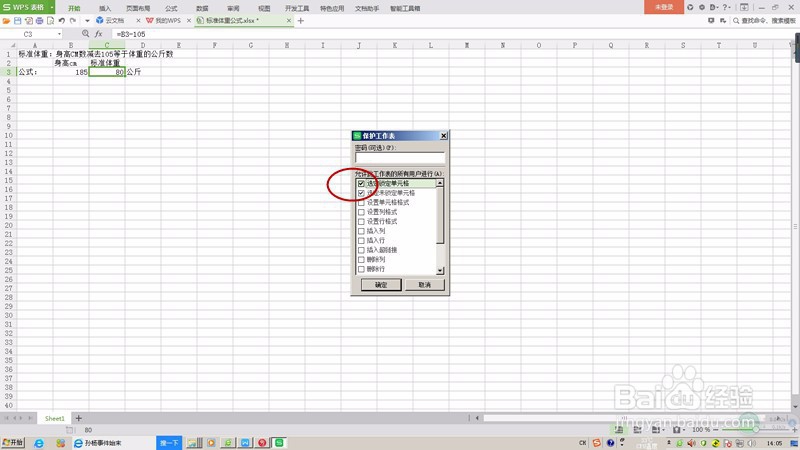Add a new sheet with plus button
The image size is (800, 450).
[x=79, y=418]
